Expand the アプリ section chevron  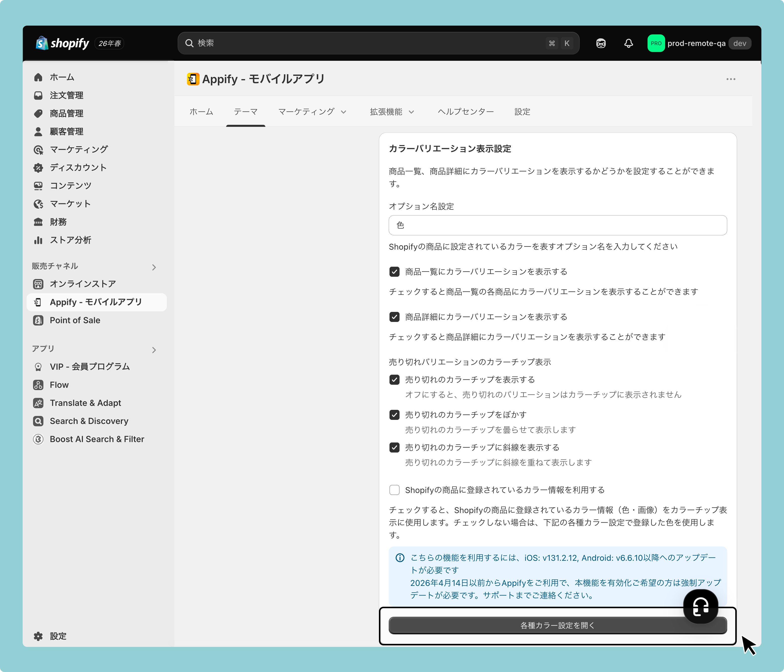154,350
